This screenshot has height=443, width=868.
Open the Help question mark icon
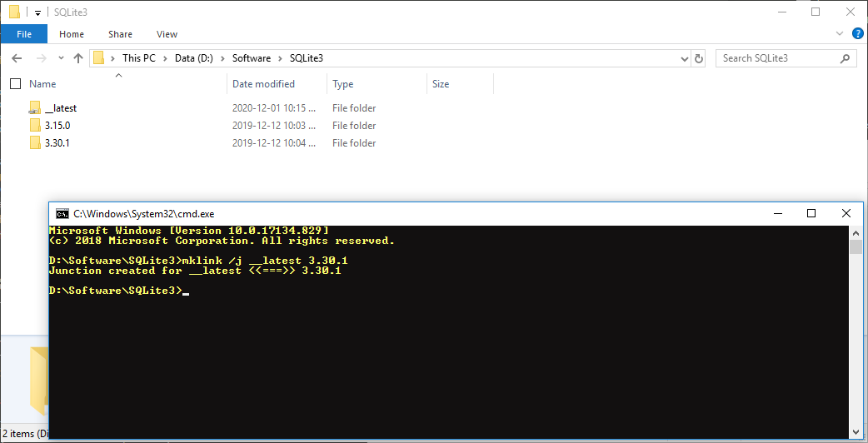coord(857,34)
